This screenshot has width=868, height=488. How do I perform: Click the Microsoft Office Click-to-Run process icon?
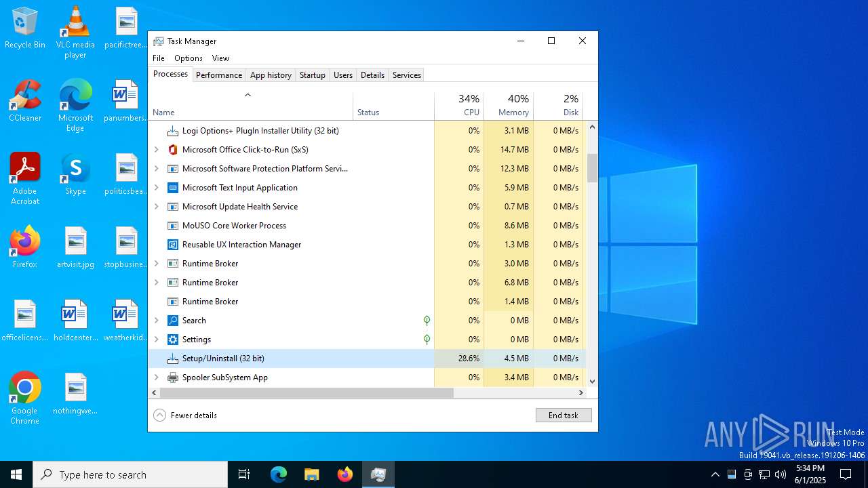coord(172,150)
